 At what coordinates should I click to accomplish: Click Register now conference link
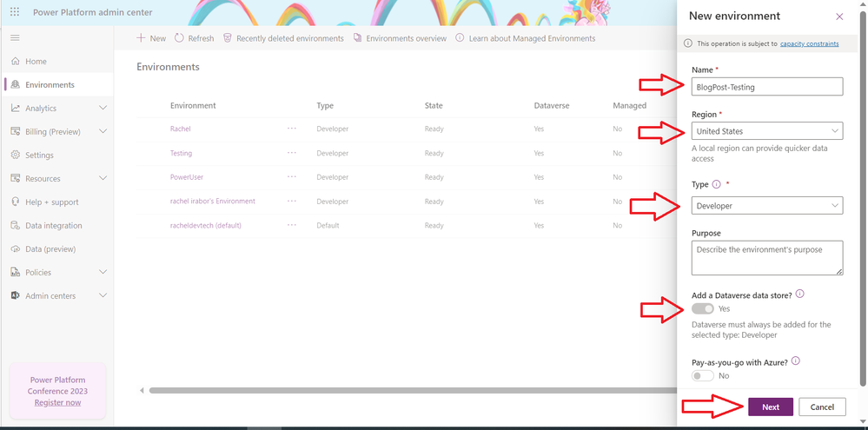tap(57, 402)
